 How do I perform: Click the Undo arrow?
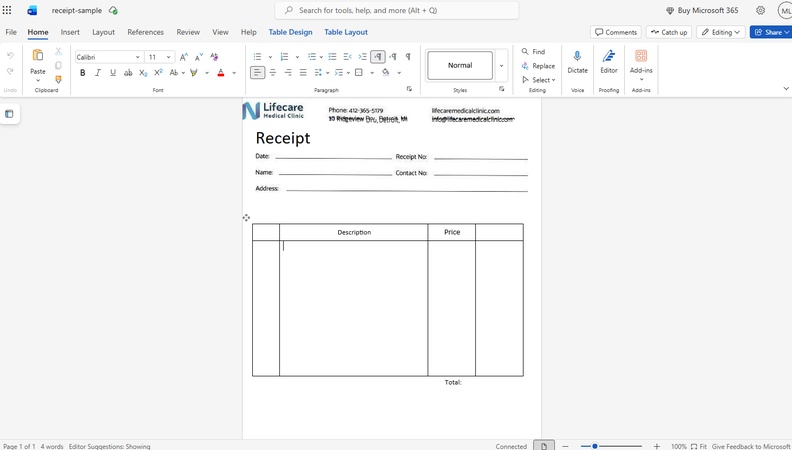[x=10, y=55]
